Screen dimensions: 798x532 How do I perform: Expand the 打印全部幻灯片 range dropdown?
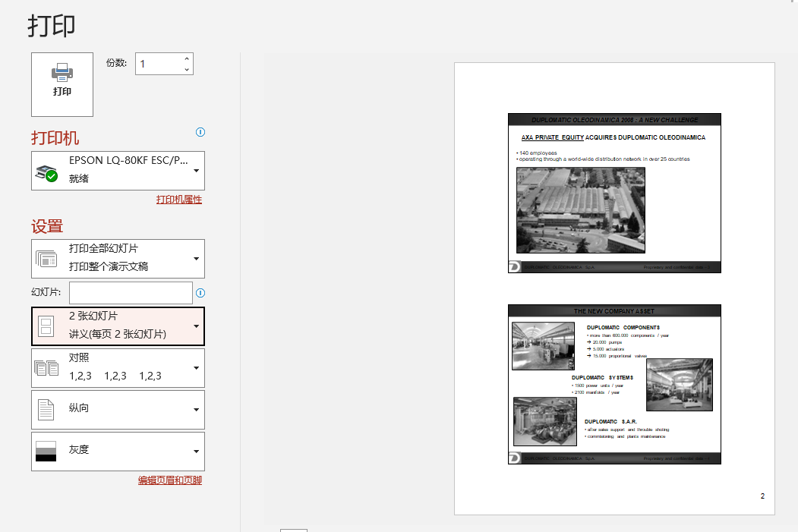coord(118,259)
